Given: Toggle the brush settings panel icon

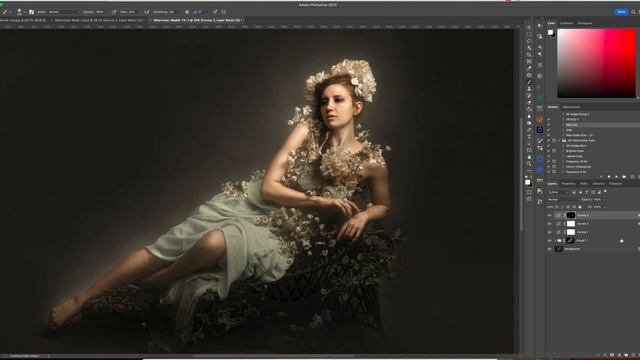Looking at the screenshot, I should [31, 12].
